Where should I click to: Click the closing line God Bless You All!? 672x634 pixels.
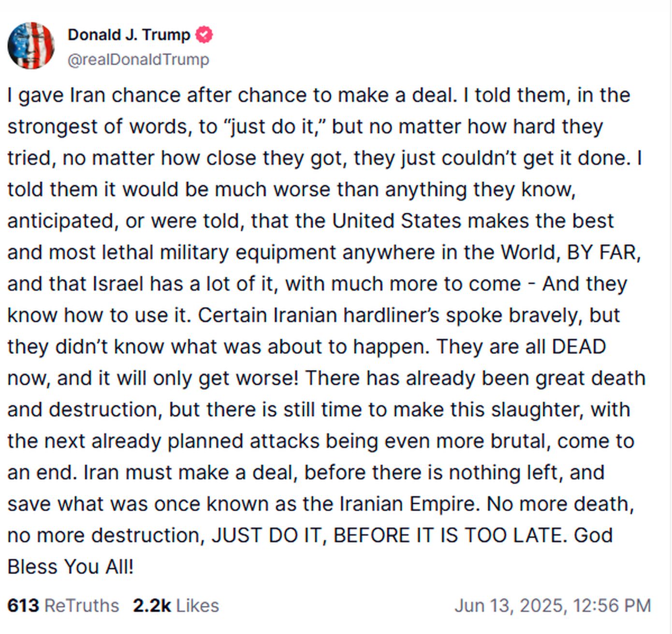pyautogui.click(x=71, y=567)
